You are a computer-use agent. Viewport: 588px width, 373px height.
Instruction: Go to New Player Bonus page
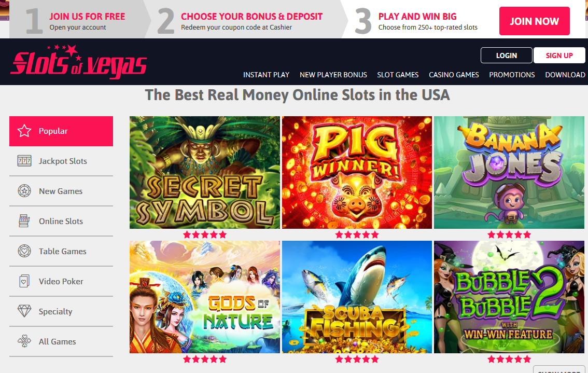(333, 75)
